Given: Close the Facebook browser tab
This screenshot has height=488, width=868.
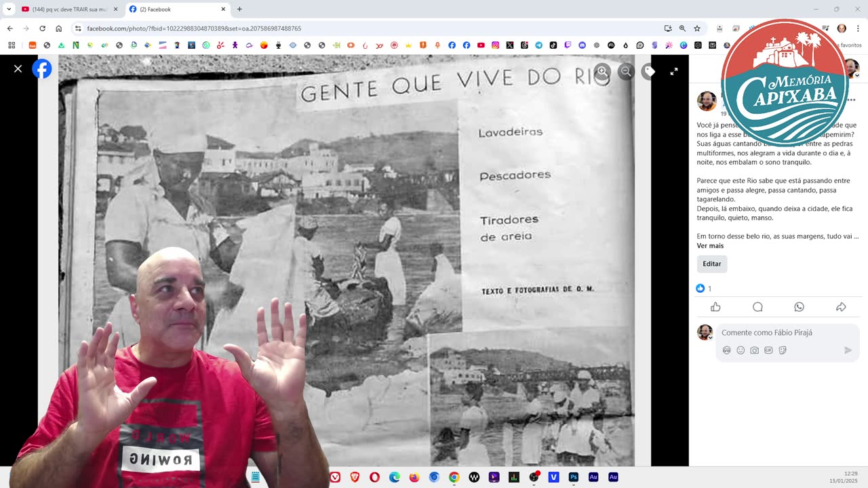Looking at the screenshot, I should point(223,9).
